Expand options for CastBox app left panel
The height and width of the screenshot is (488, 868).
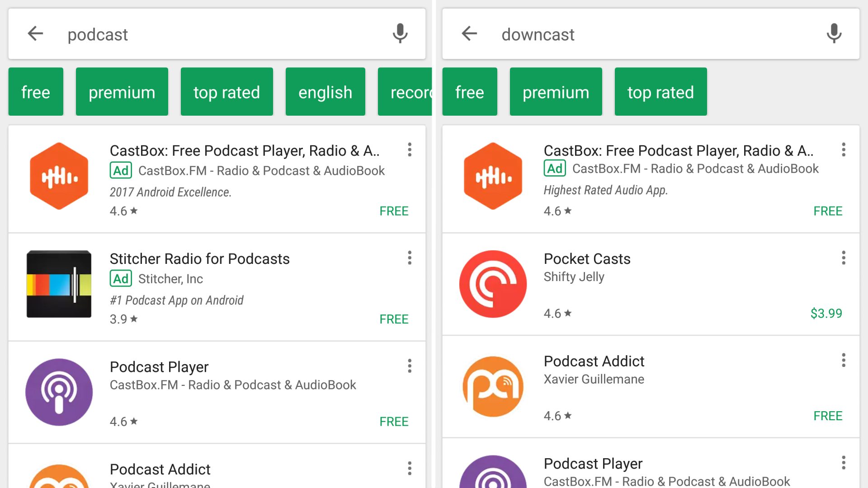pos(409,150)
